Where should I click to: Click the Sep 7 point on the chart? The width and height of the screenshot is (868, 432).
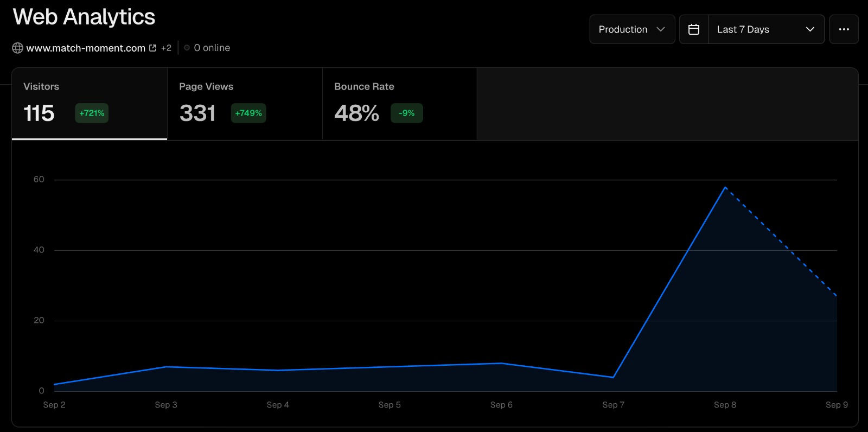[613, 377]
